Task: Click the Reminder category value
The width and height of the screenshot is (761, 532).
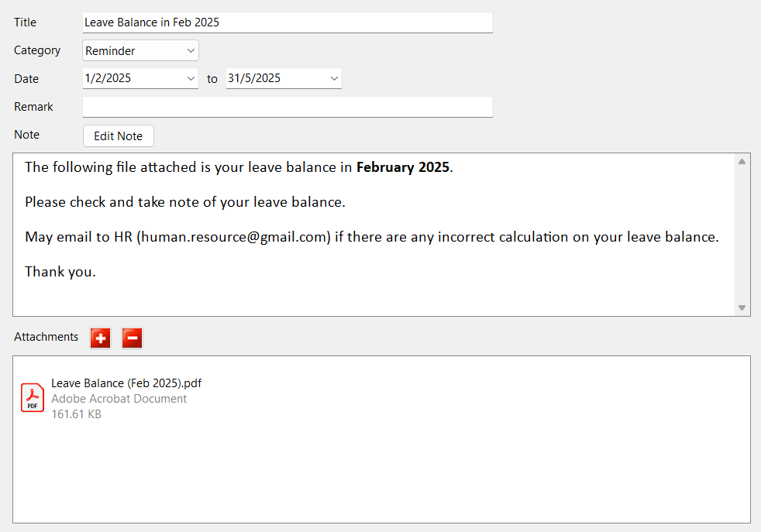Action: click(x=111, y=51)
